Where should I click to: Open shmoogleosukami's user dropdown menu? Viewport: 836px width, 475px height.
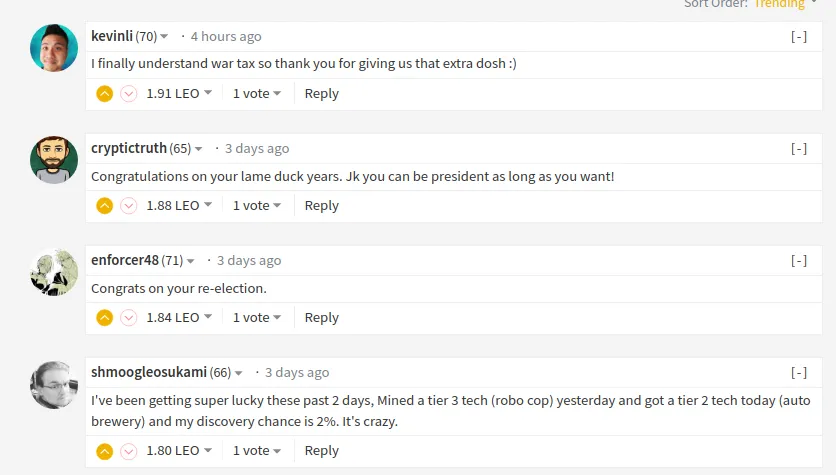(238, 373)
